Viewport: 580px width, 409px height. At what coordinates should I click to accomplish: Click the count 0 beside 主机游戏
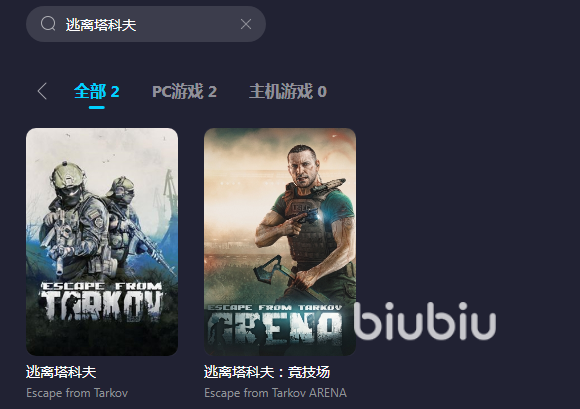point(322,92)
